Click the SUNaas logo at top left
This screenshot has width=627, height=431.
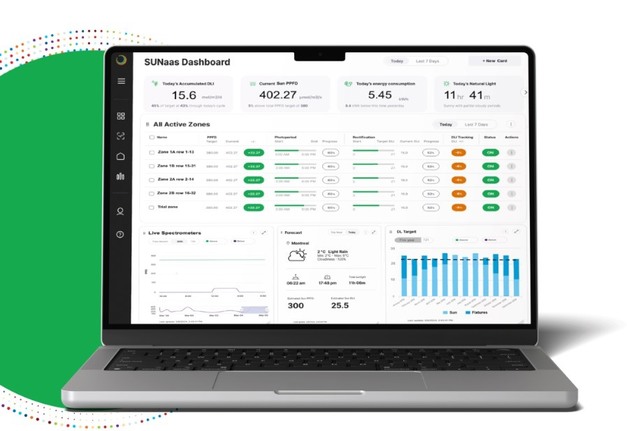click(x=121, y=59)
